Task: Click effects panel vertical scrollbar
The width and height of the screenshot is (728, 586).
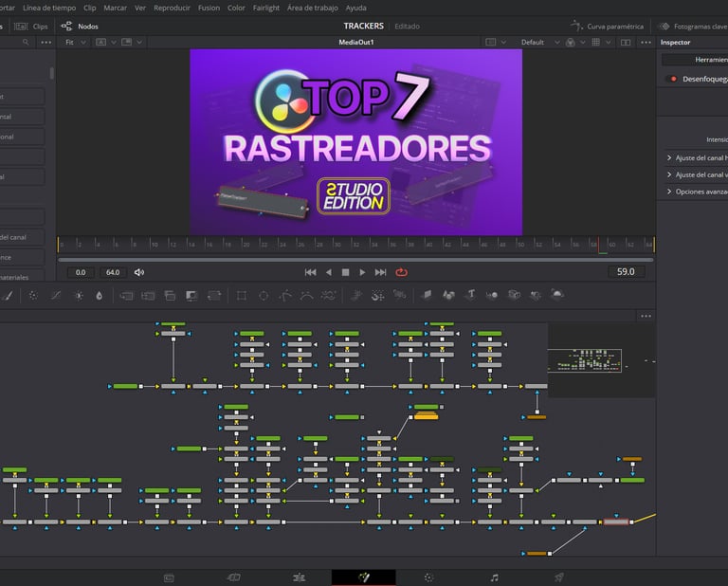Action: pos(51,73)
